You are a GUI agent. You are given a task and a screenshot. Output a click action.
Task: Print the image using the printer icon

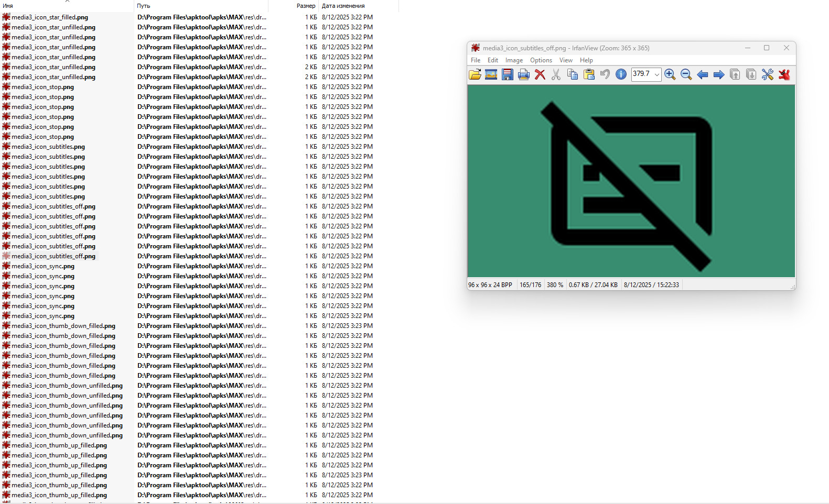tap(524, 74)
